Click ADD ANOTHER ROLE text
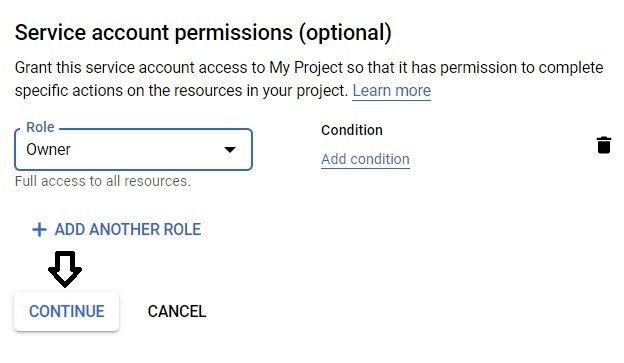Screen dimensions: 624x363 [x=128, y=230]
